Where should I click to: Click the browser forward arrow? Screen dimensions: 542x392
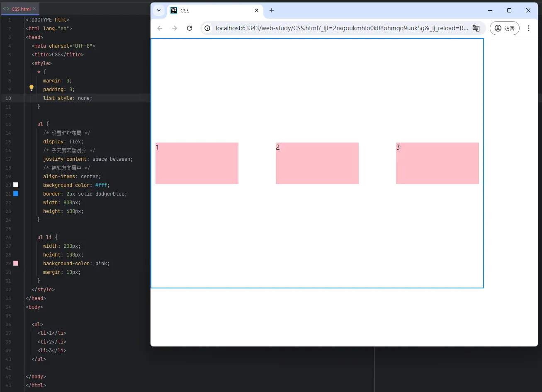[175, 28]
